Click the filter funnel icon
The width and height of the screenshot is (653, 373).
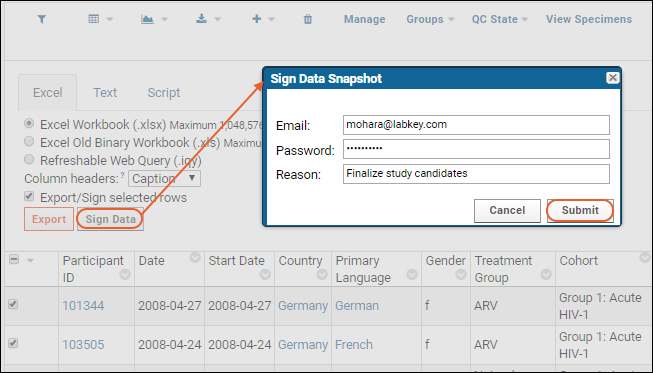point(42,19)
